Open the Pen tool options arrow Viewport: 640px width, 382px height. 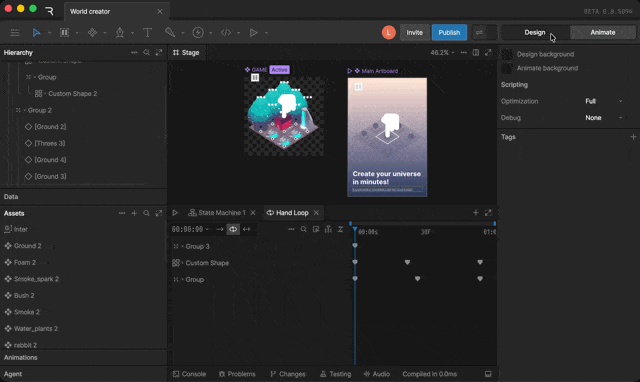point(132,33)
